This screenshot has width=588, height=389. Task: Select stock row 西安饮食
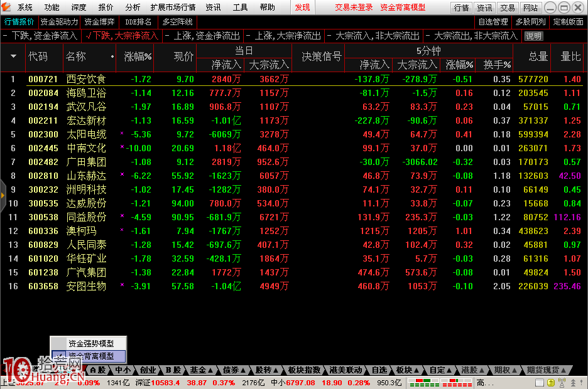294,79
